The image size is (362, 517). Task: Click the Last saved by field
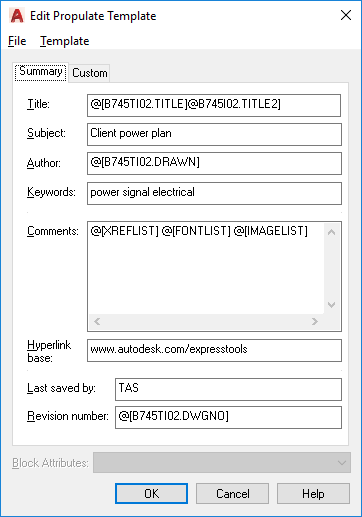coord(228,389)
